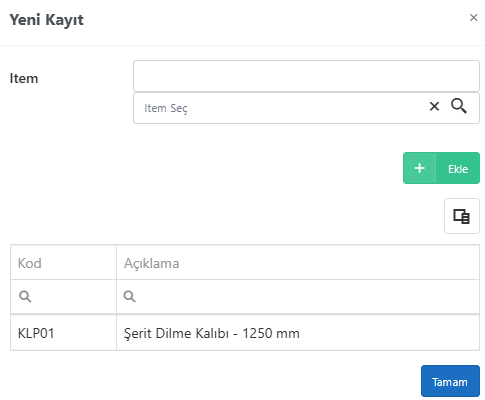Click the Item field label

click(x=24, y=79)
